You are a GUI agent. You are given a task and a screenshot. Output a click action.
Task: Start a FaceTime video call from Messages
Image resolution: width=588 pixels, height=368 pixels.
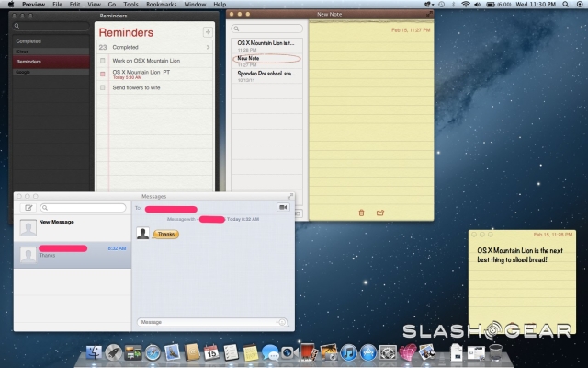point(284,208)
